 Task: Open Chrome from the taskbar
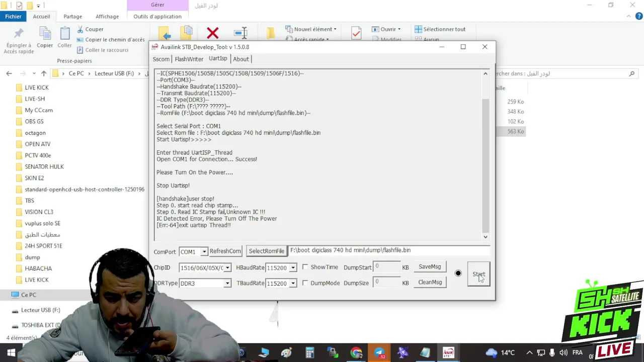point(356,353)
